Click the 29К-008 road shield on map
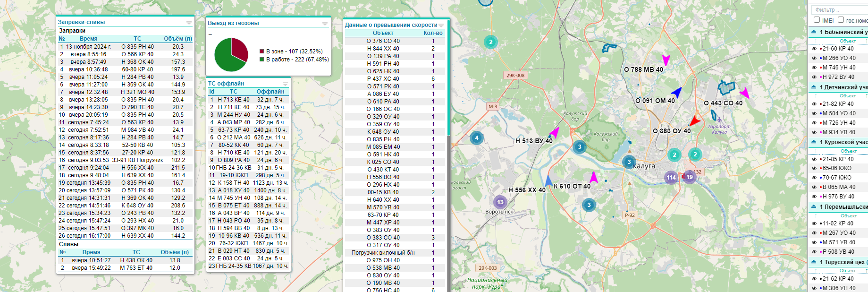The width and height of the screenshot is (868, 292). pyautogui.click(x=515, y=75)
